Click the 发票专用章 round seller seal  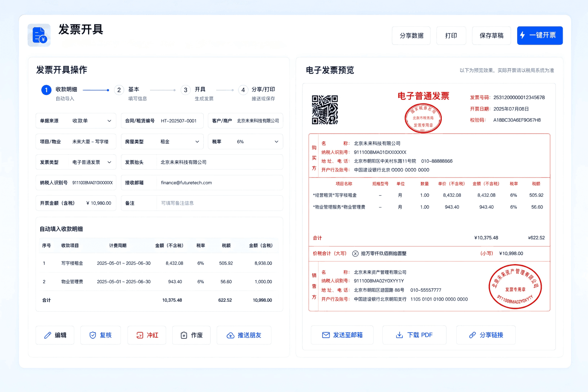click(x=515, y=287)
